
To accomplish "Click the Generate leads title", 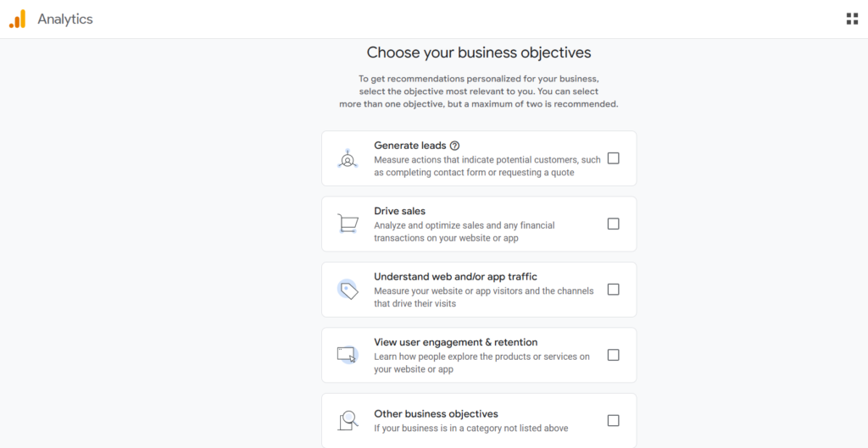I will pyautogui.click(x=409, y=146).
